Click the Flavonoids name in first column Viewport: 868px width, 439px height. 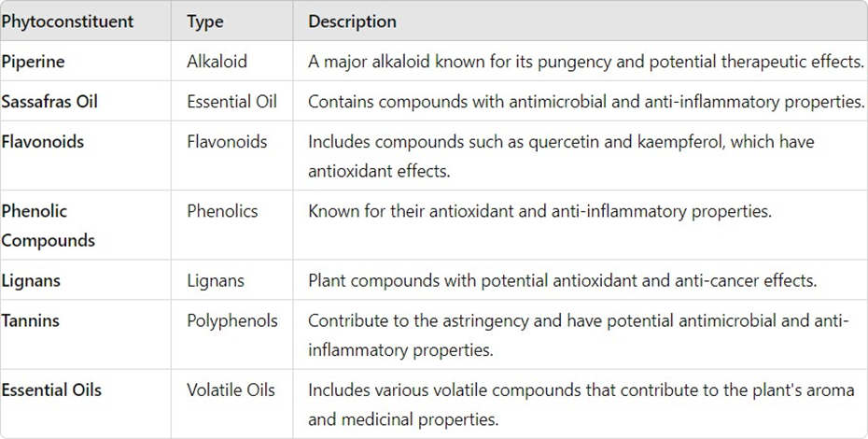[43, 142]
